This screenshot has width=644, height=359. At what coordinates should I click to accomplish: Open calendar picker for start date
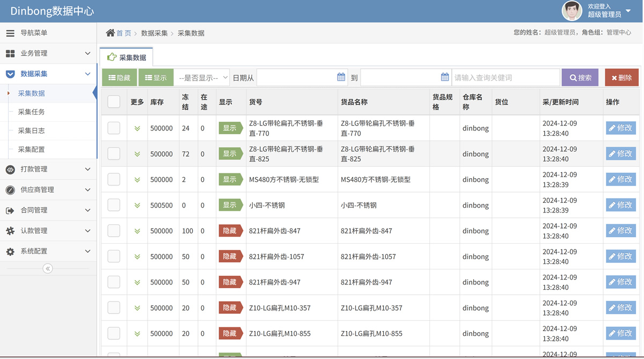coord(341,77)
